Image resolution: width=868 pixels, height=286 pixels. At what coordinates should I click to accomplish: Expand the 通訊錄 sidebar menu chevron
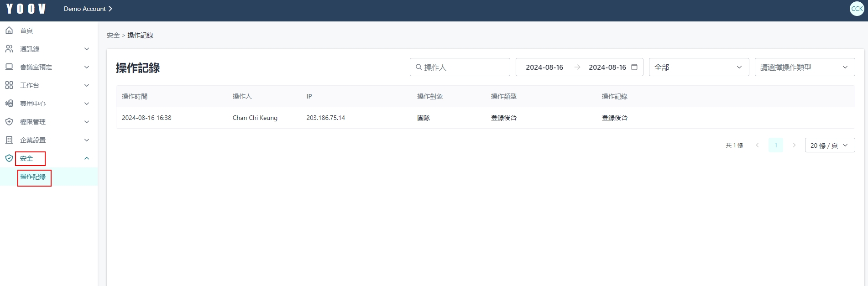87,49
